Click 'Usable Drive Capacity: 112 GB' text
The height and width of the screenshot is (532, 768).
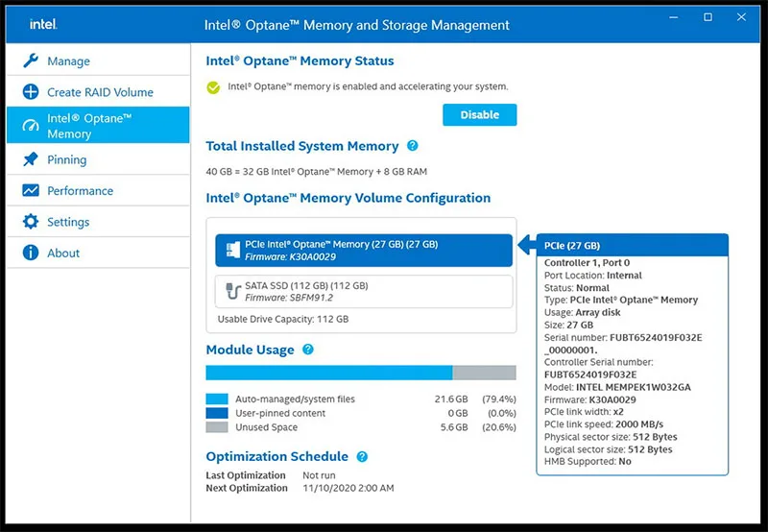coord(283,319)
